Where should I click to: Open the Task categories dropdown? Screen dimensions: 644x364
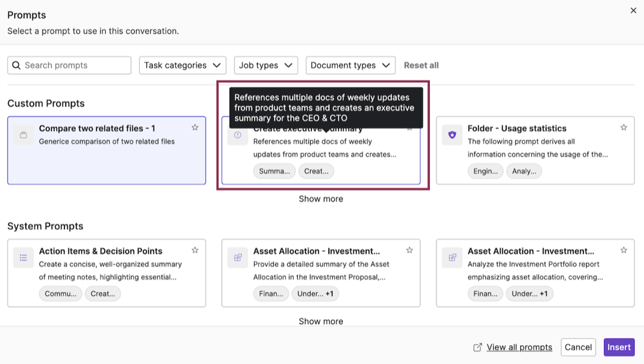182,65
